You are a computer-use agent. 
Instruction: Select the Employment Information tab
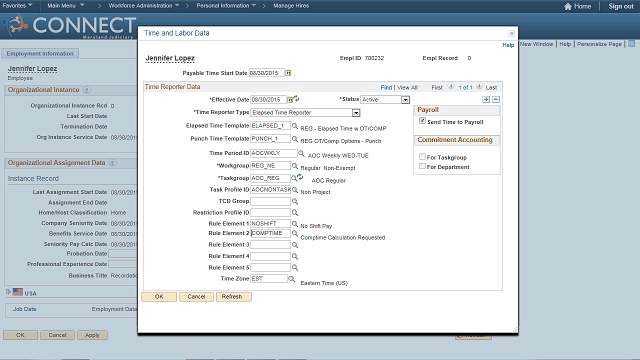click(x=40, y=53)
